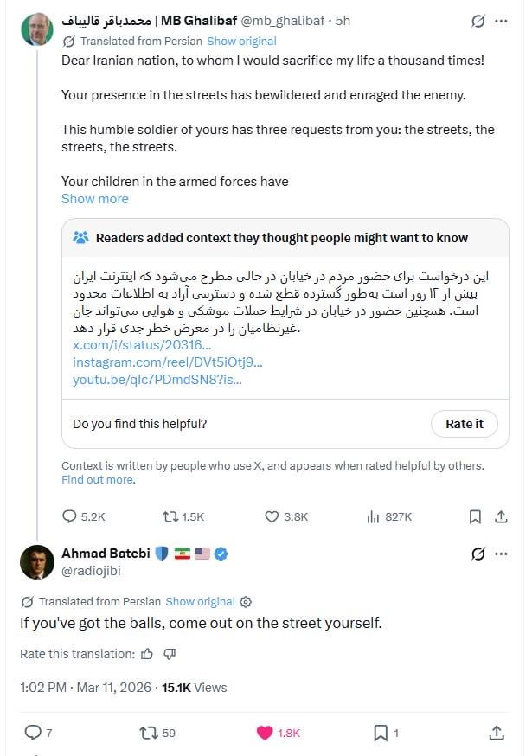Repost the MB Ghalibaf tweet
Screen dimensions: 532x756
[170, 516]
